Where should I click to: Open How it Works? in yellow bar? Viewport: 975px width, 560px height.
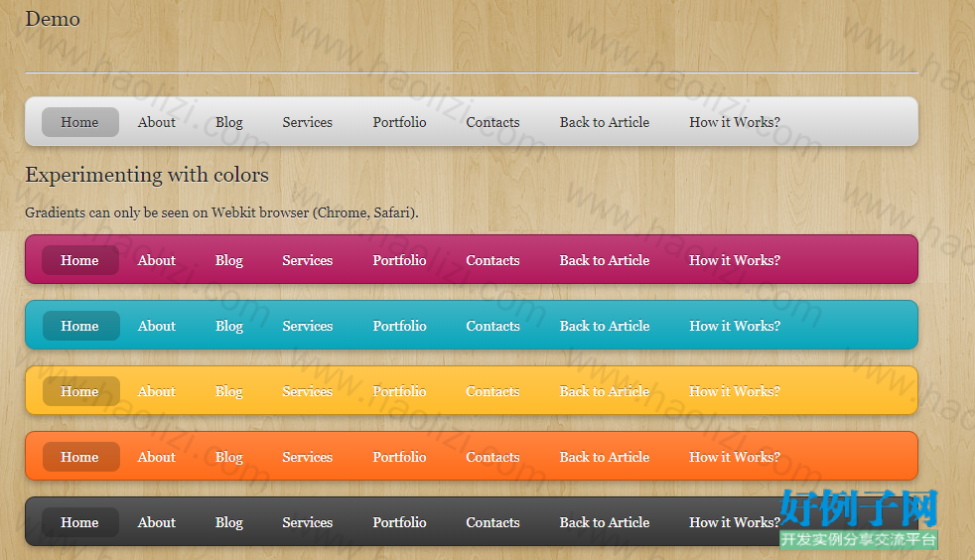click(735, 391)
